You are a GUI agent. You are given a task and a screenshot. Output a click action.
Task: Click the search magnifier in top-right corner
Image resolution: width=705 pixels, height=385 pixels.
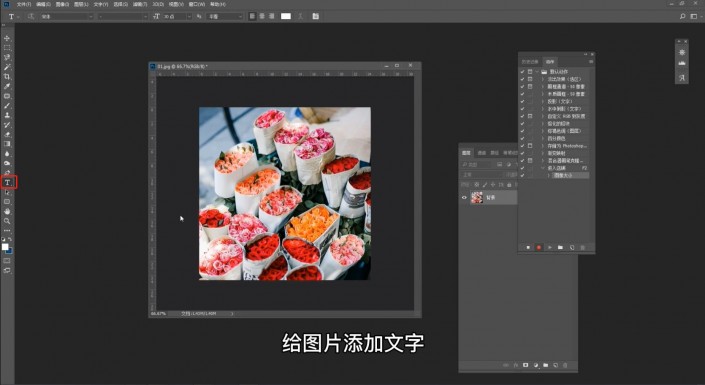[683, 16]
